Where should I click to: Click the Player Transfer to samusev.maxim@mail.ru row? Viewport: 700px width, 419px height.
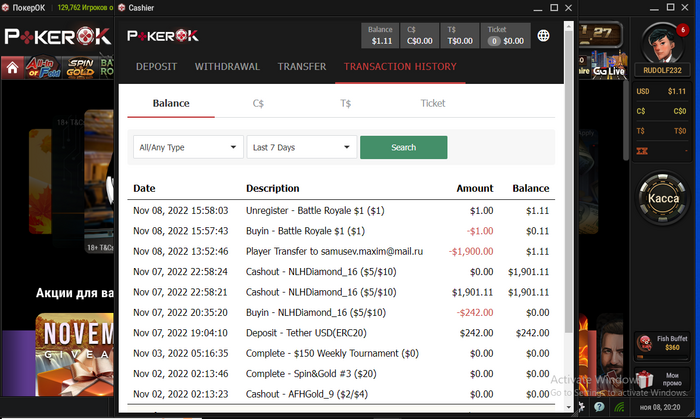341,252
